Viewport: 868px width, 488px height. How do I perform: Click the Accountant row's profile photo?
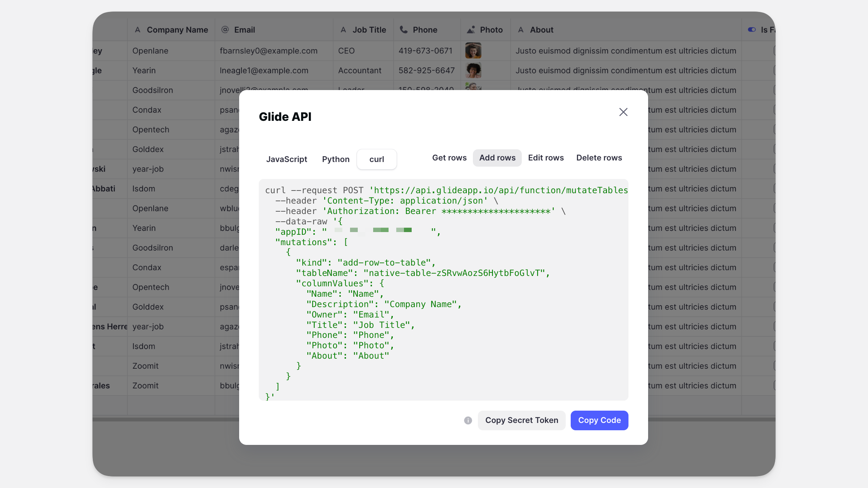click(x=473, y=70)
